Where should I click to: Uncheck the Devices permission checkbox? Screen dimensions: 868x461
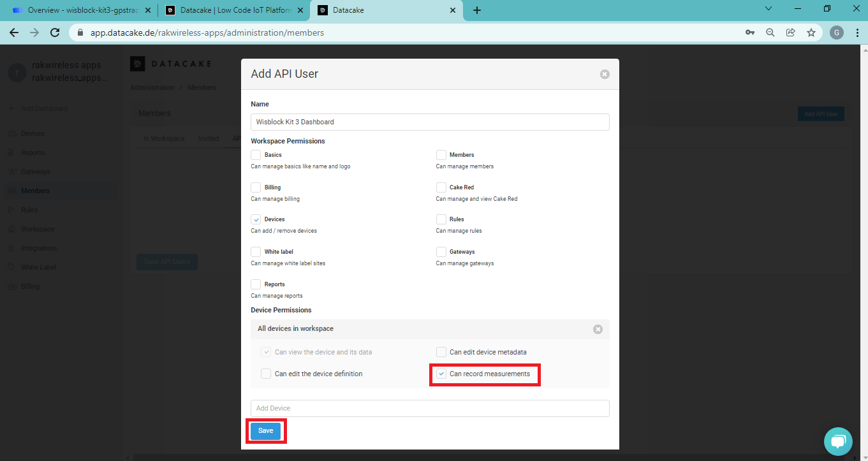(256, 219)
